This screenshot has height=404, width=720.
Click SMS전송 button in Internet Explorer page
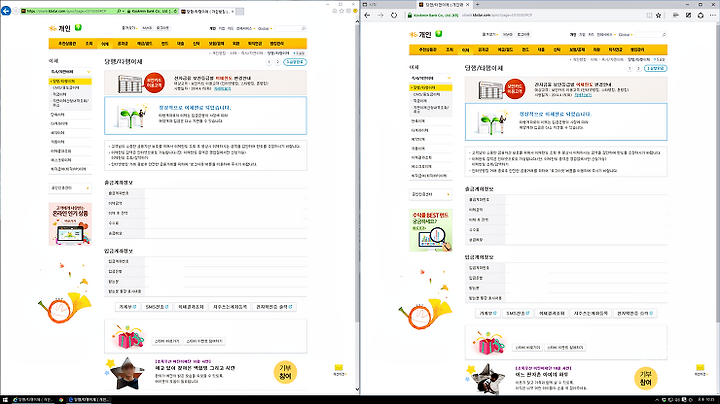point(157,307)
